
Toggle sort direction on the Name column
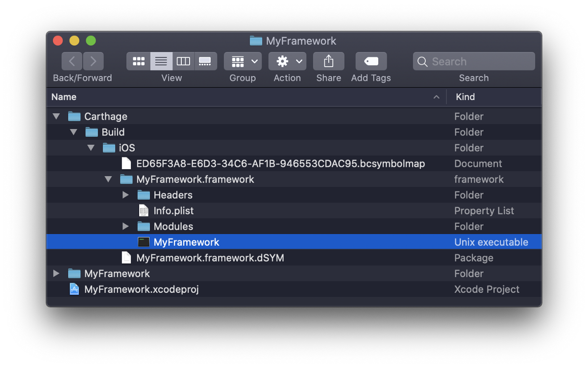click(x=436, y=97)
